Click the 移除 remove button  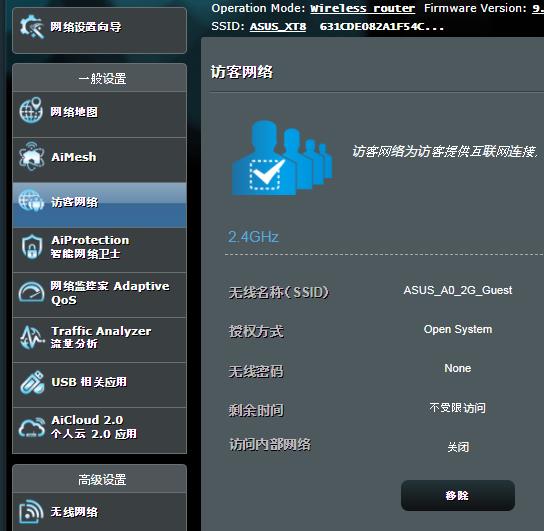point(458,495)
